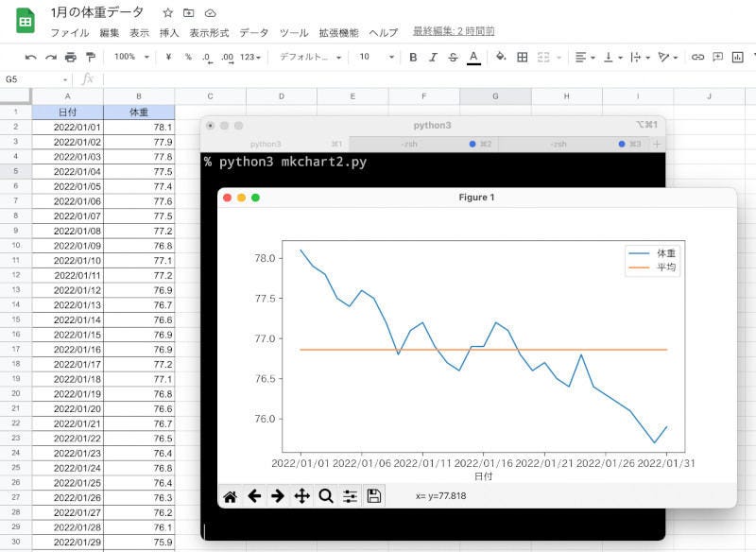
Task: Go back to previous view in figure toolbar
Action: pyautogui.click(x=253, y=495)
